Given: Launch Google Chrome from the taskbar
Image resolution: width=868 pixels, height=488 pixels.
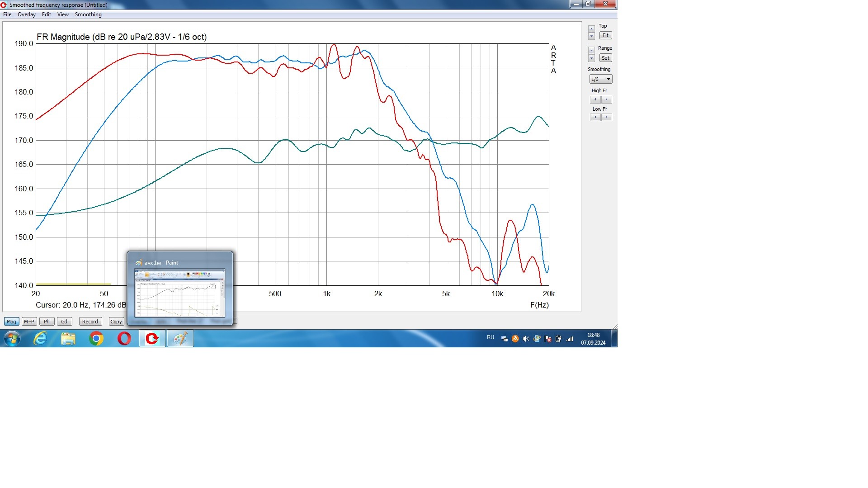Looking at the screenshot, I should click(x=96, y=338).
